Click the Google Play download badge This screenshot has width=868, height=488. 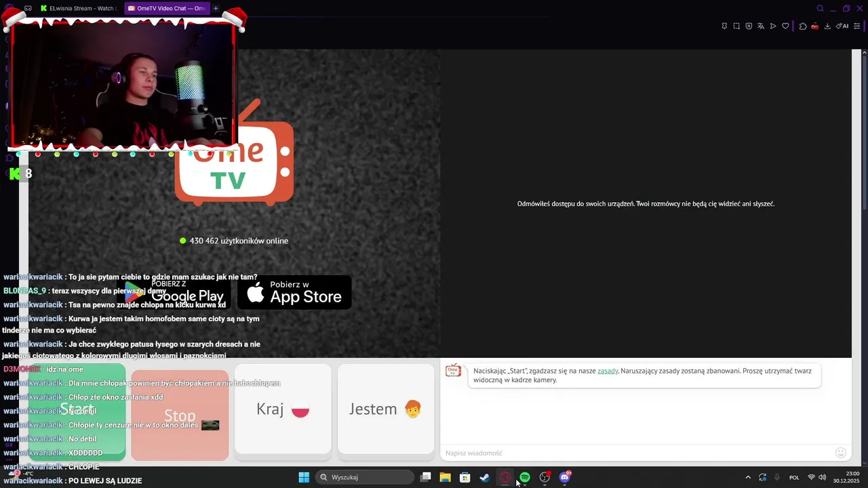(174, 293)
